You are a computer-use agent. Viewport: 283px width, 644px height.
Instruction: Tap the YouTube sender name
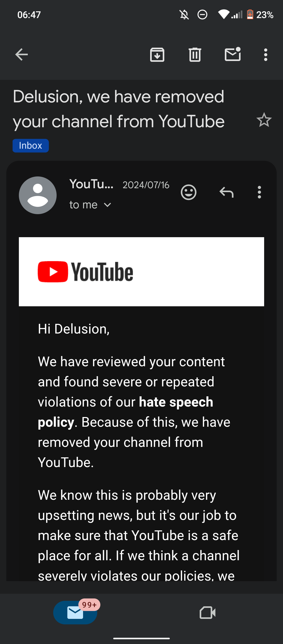click(x=91, y=184)
